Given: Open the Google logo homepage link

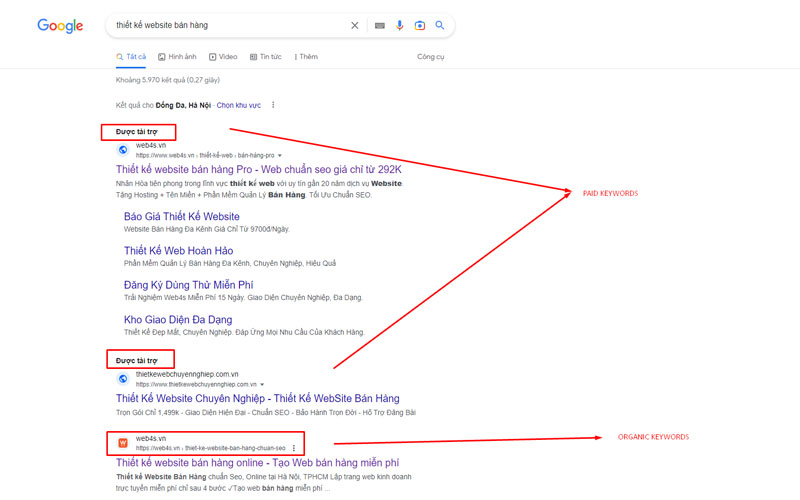Looking at the screenshot, I should (x=60, y=26).
